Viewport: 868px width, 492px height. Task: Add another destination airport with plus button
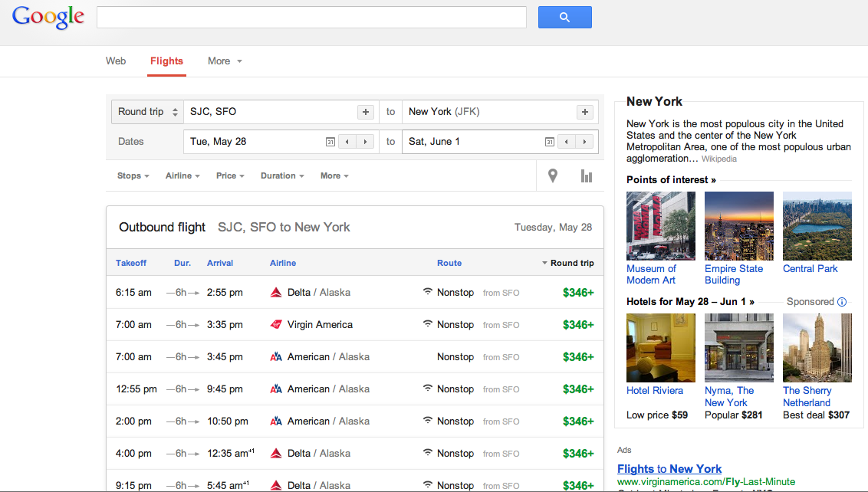coord(584,112)
